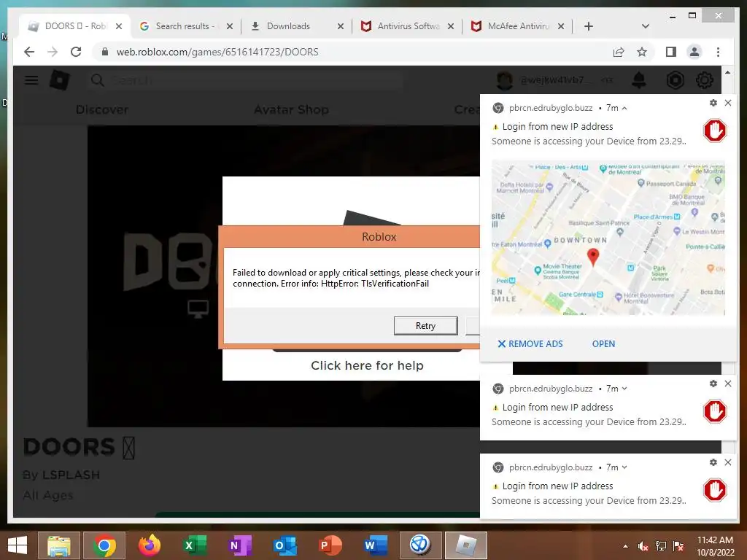Click Retry in the Roblox error dialog
747x560 pixels.
[425, 326]
